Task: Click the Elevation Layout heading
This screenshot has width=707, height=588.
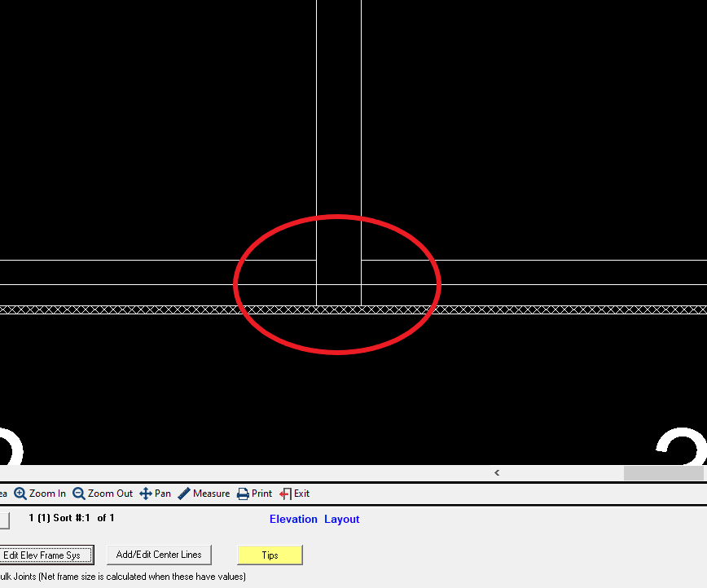Action: coord(314,519)
